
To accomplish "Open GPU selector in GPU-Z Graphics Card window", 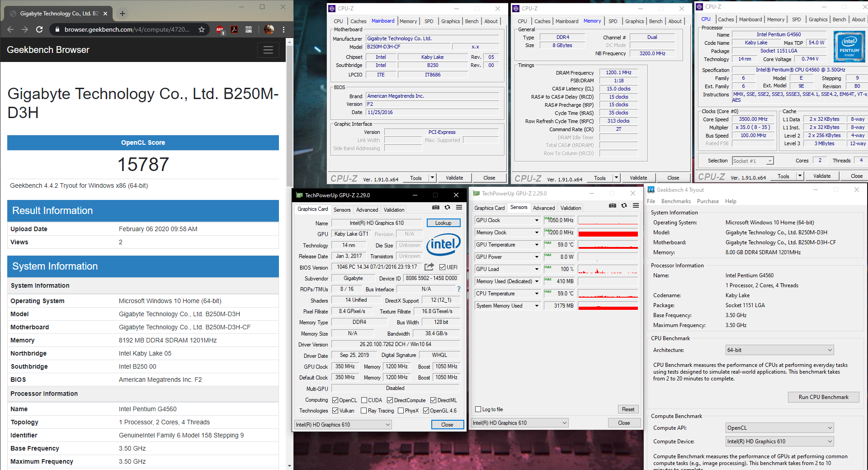I will point(343,425).
